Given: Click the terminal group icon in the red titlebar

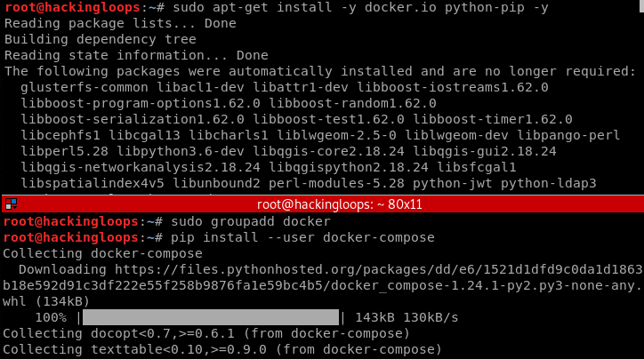Looking at the screenshot, I should click(11, 204).
